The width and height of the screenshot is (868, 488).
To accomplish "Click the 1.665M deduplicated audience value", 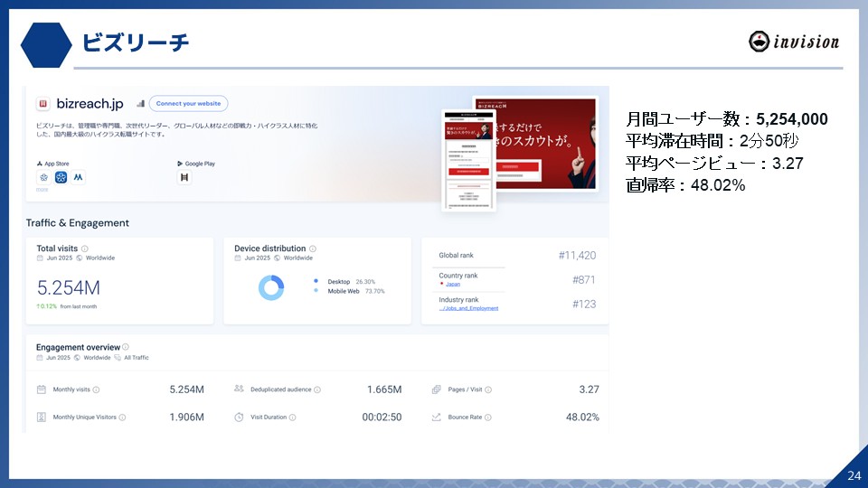I will click(x=384, y=389).
